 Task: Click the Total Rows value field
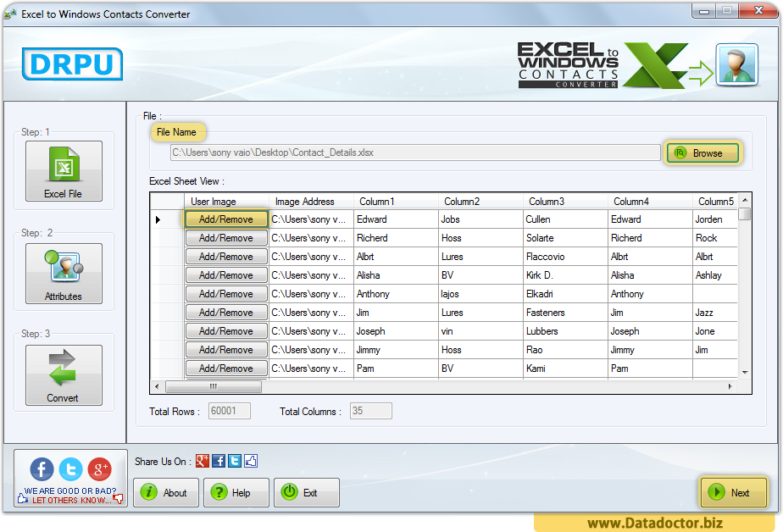(x=229, y=411)
